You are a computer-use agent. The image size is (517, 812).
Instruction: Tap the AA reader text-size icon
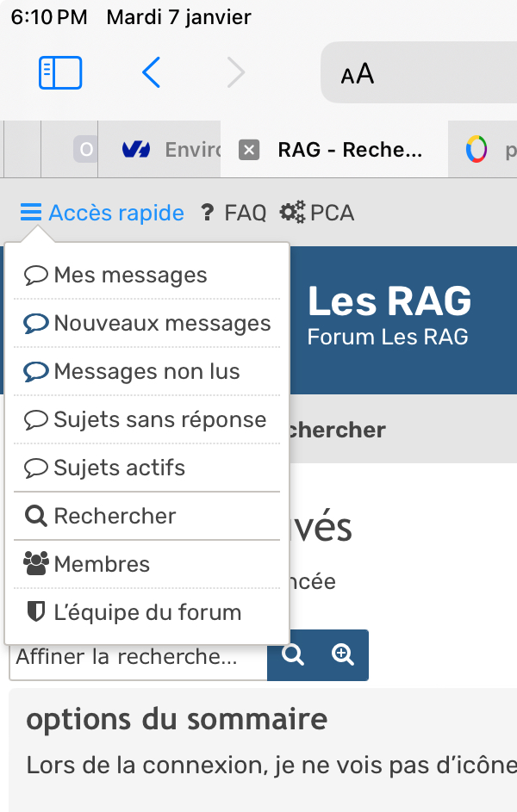[x=358, y=74]
